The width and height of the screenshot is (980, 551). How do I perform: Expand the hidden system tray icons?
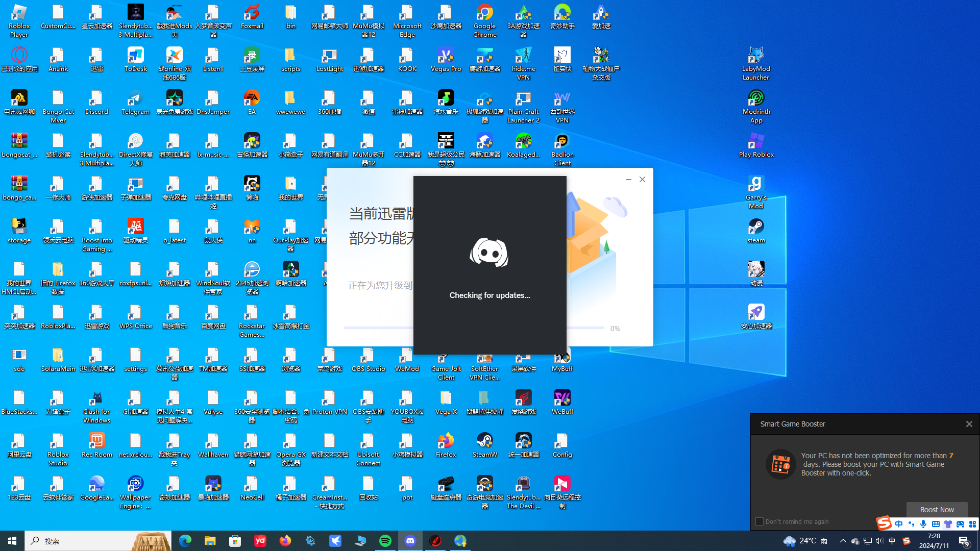(x=843, y=541)
